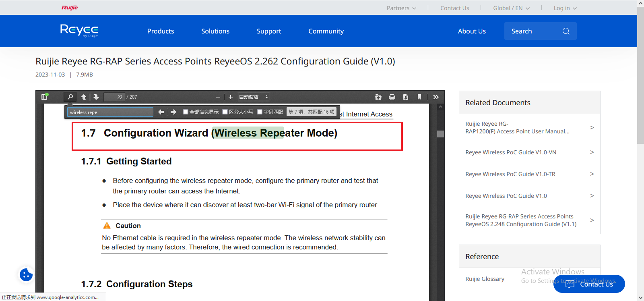Go to previous PDF page arrow
Screen dimensions: 644x301
(84, 97)
